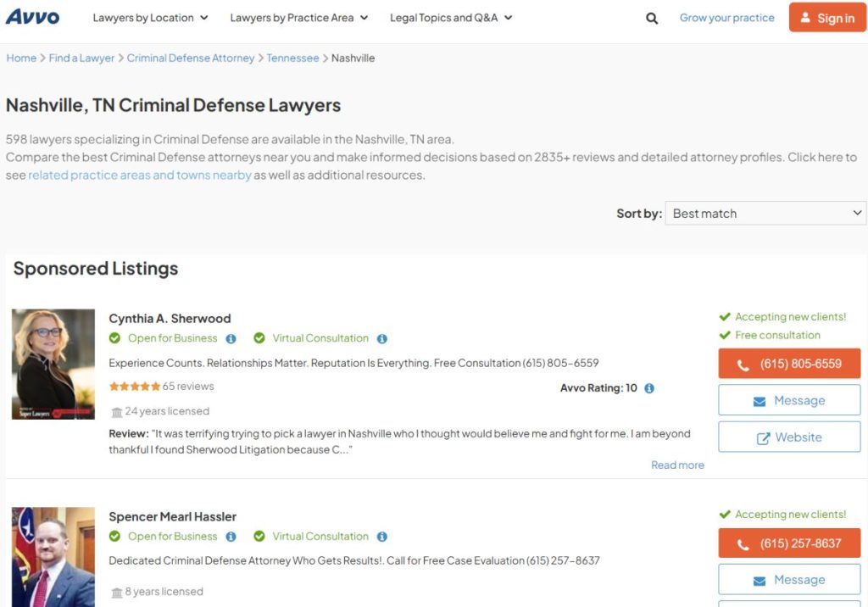The width and height of the screenshot is (868, 607).
Task: Message Cynthia A. Sherwood
Action: [789, 400]
